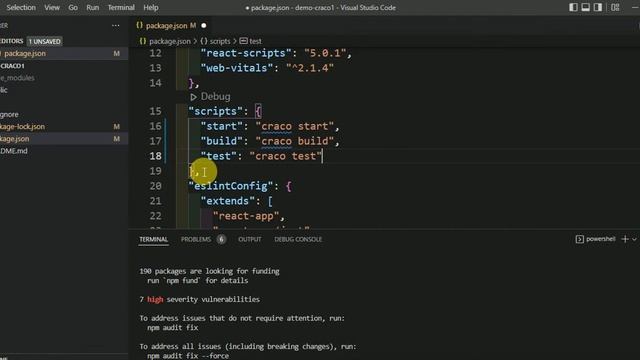
Task: Close the unsaved package.json tab dot
Action: (204, 25)
